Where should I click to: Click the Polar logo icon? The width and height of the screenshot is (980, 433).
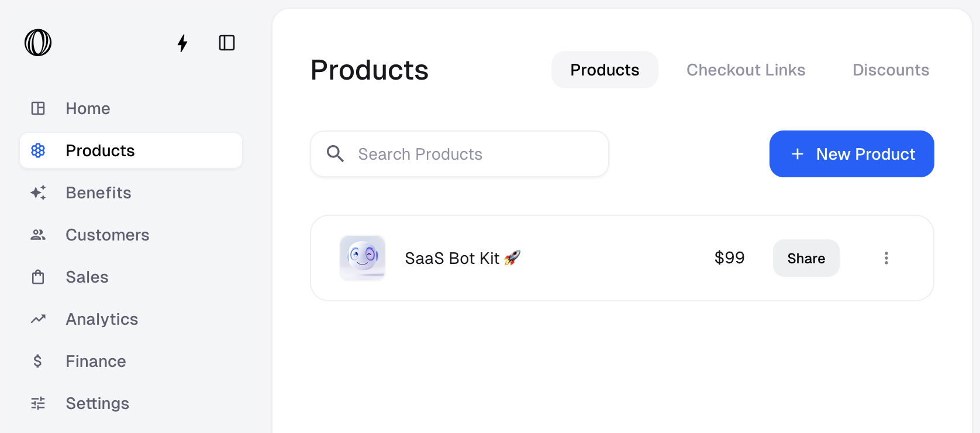(38, 43)
